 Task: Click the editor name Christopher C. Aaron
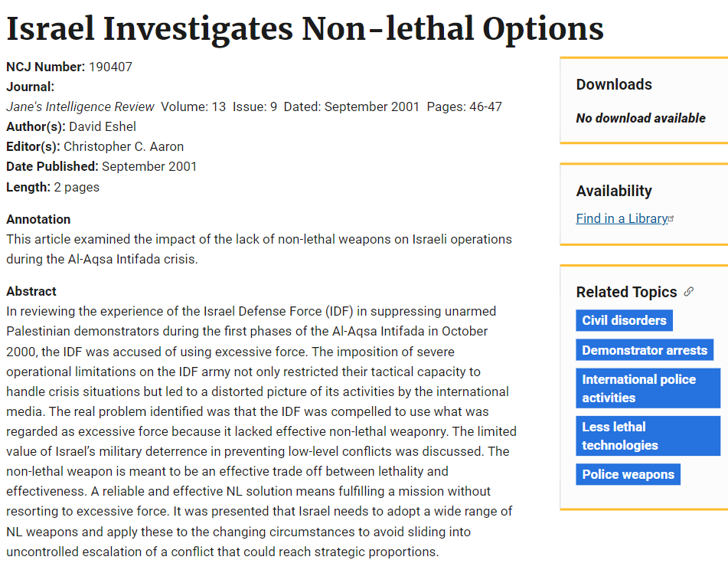coord(123,146)
